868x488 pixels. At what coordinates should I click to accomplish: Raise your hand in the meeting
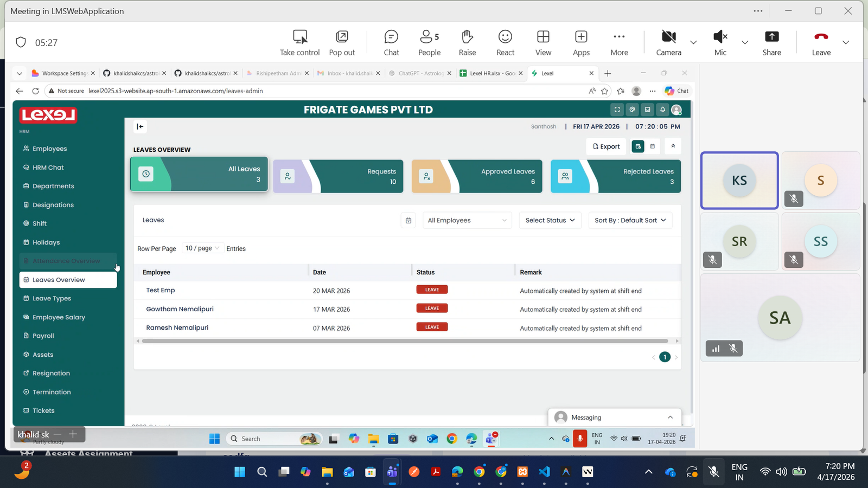467,42
